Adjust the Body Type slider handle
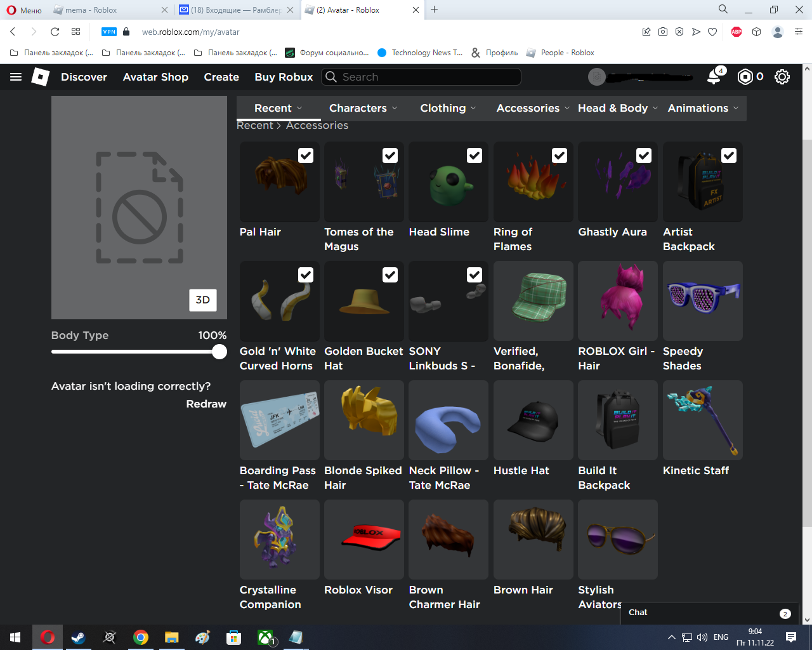Screen dimensions: 812x650 tap(219, 352)
